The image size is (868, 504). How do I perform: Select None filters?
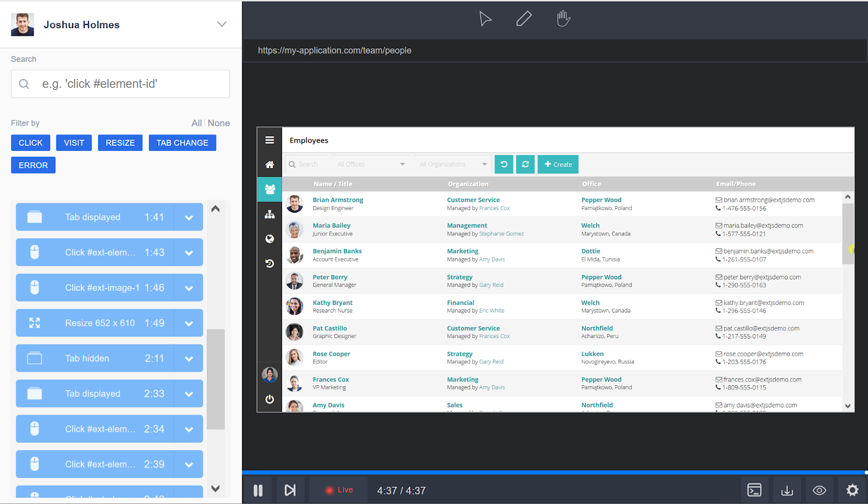[x=219, y=123]
